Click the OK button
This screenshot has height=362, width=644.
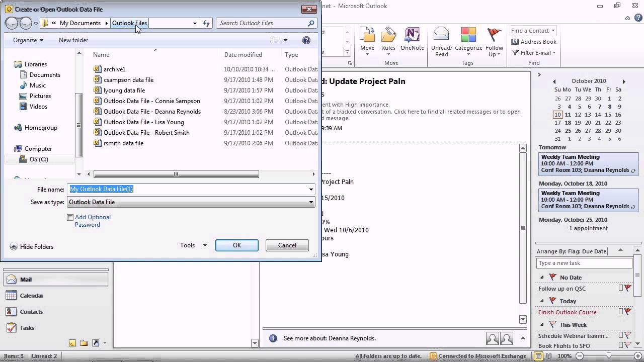pos(237,245)
